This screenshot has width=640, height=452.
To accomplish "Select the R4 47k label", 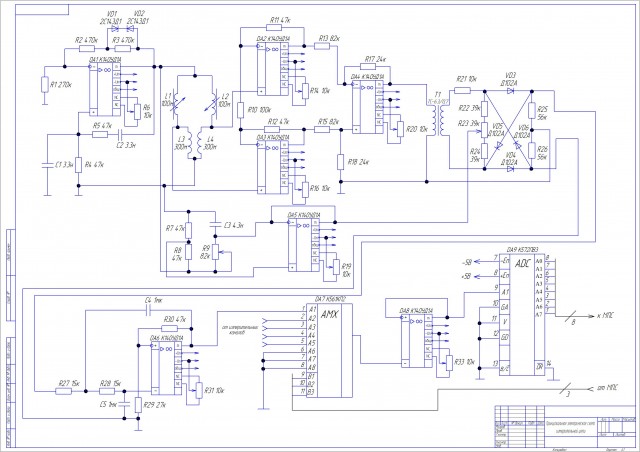I will click(93, 165).
